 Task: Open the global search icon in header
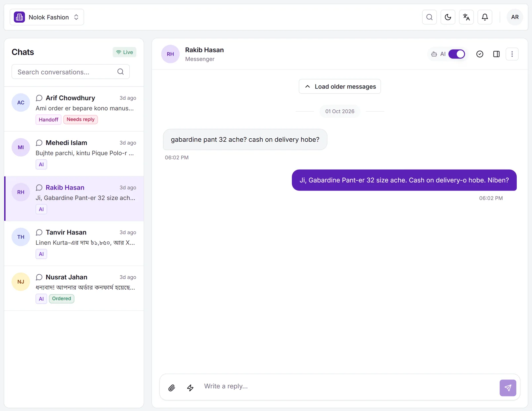tap(429, 17)
